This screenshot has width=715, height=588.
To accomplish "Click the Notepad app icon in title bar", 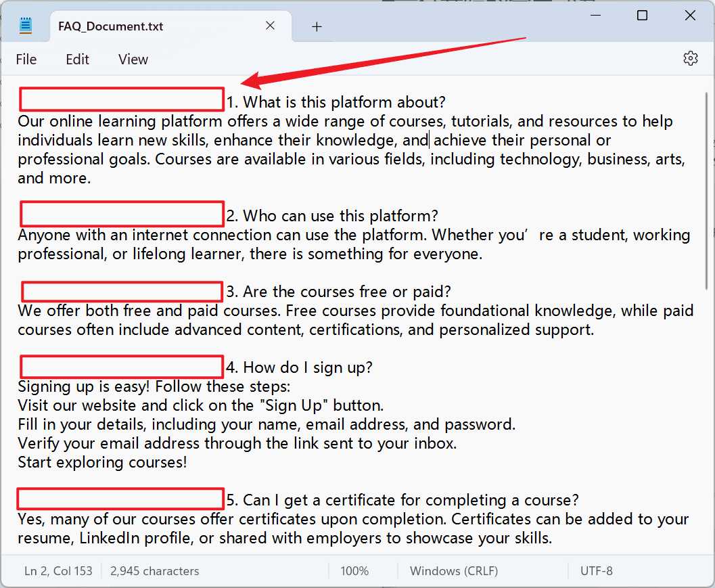I will click(26, 26).
